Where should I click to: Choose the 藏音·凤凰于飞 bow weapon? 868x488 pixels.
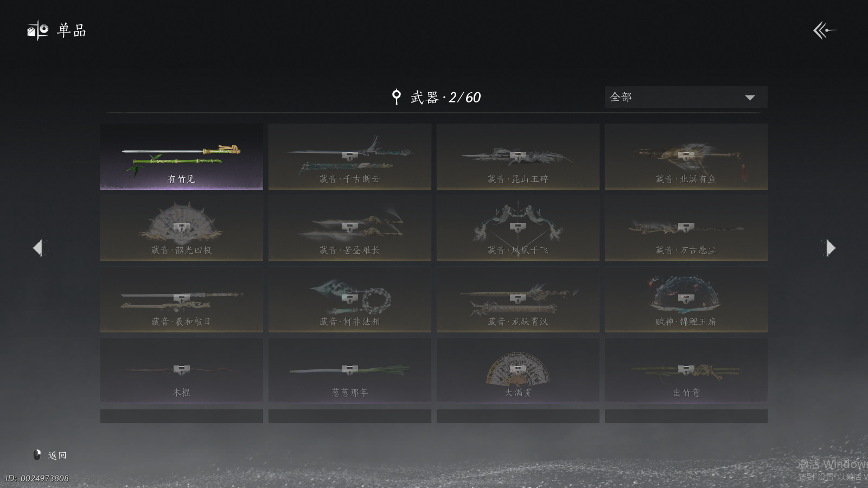[x=518, y=228]
